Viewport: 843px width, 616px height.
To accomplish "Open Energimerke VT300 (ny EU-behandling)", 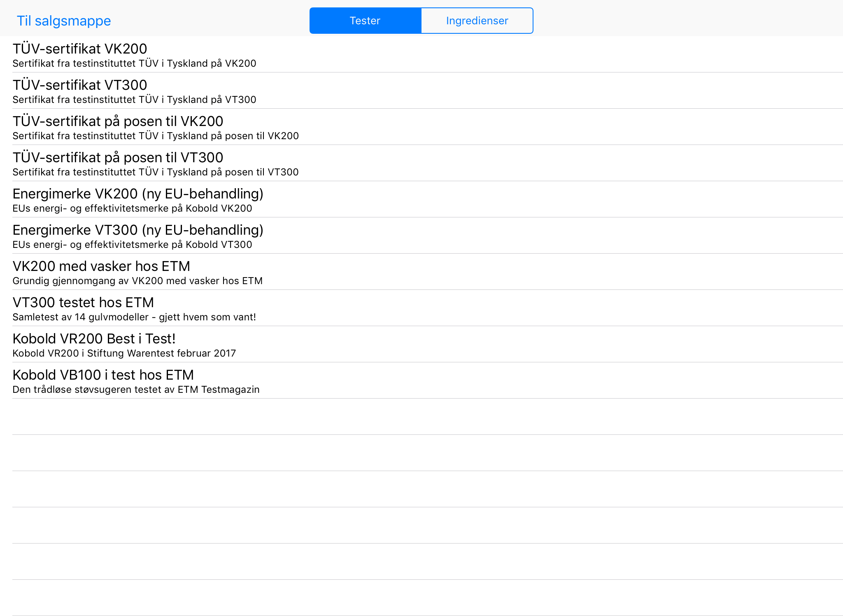I will pos(138,230).
